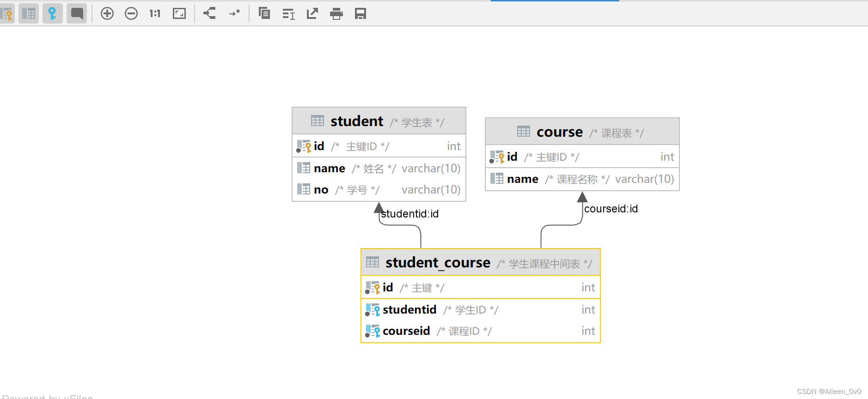The height and width of the screenshot is (399, 868).
Task: Click varchar(10) type of course name
Action: click(x=644, y=179)
